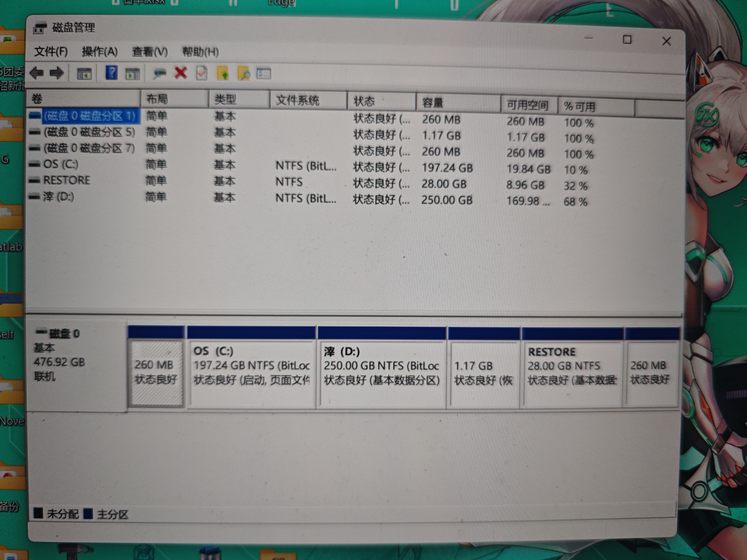This screenshot has height=560, width=747.
Task: Click the rightmost view settings toolbar icon
Action: 264,74
